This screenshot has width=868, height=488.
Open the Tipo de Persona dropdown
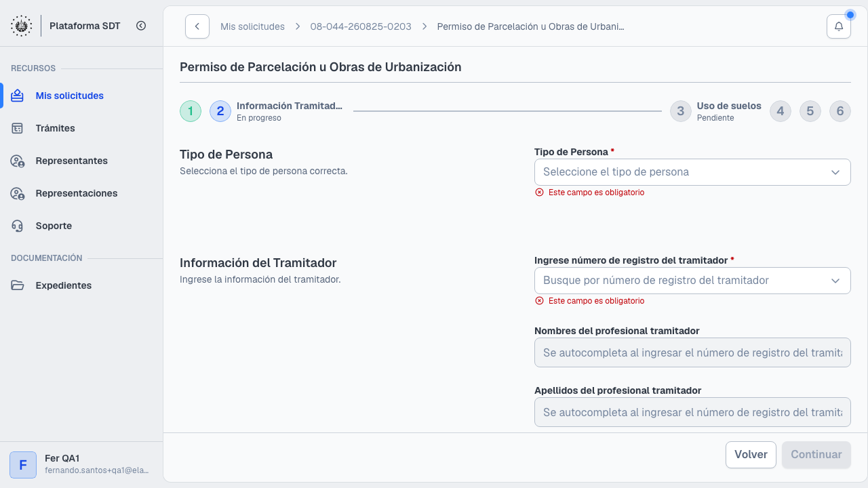(x=692, y=172)
